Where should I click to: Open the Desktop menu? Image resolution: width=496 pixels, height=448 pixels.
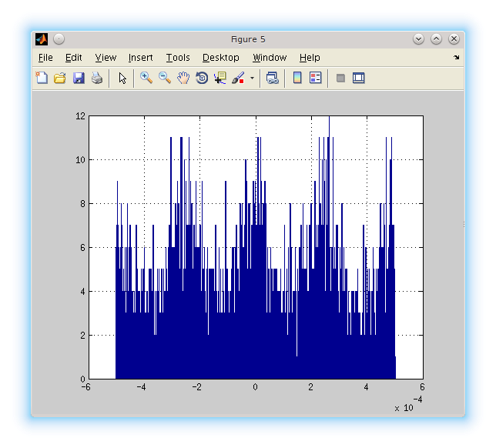pyautogui.click(x=220, y=58)
